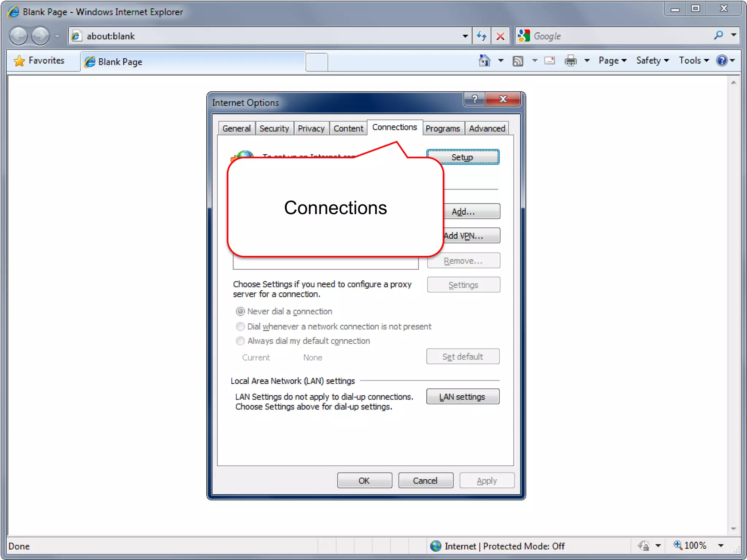The image size is (747, 560).
Task: Switch to the General tab
Action: (236, 128)
